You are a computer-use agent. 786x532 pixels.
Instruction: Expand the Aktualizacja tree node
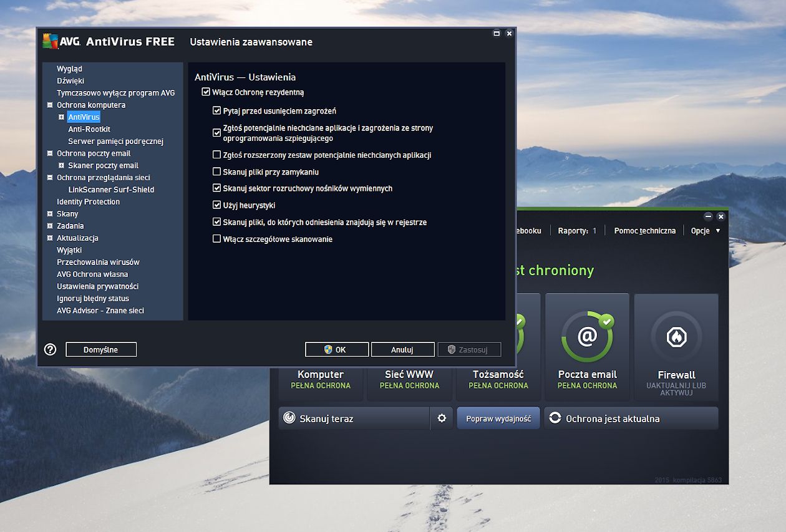click(50, 238)
